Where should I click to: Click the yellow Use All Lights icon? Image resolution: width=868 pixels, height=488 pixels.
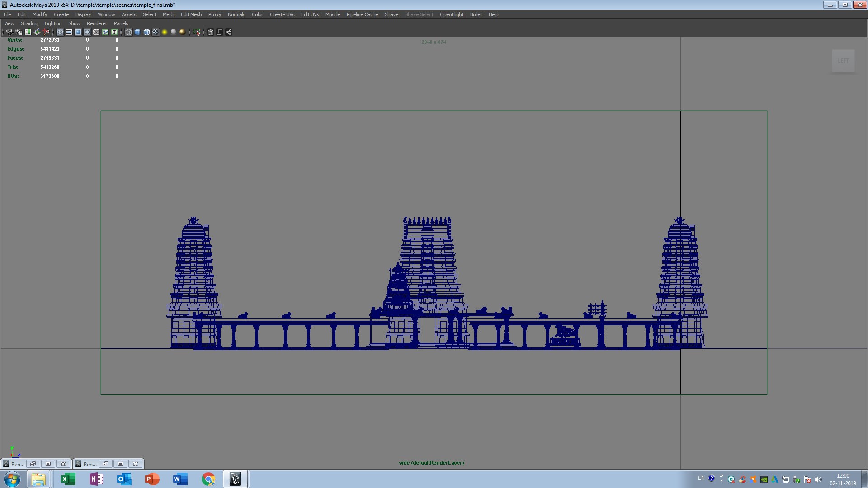point(165,32)
